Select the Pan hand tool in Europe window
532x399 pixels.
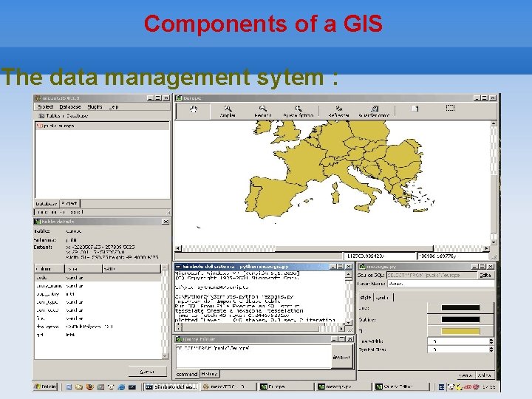(x=194, y=111)
